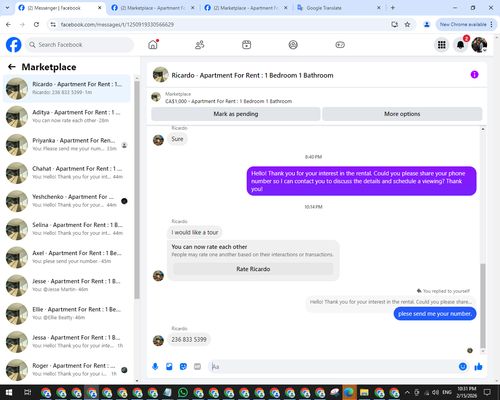Bookmark this page star icon
This screenshot has width=500, height=400.
(407, 24)
